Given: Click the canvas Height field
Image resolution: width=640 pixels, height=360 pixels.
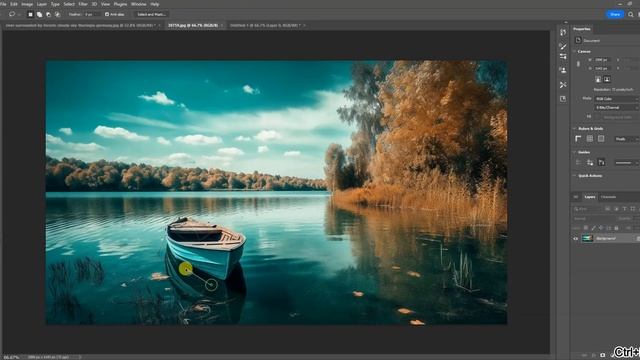Looking at the screenshot, I should (603, 69).
